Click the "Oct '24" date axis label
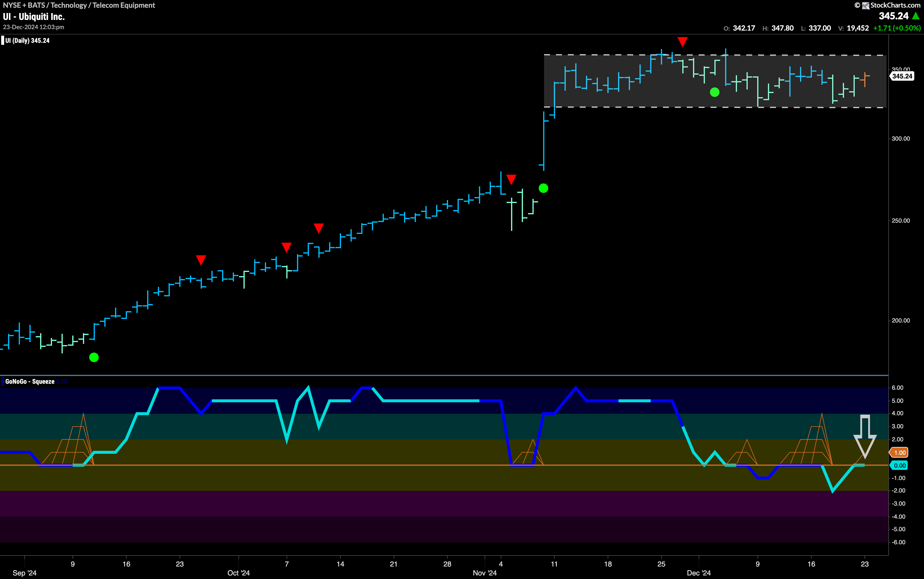Image resolution: width=924 pixels, height=579 pixels. (238, 573)
